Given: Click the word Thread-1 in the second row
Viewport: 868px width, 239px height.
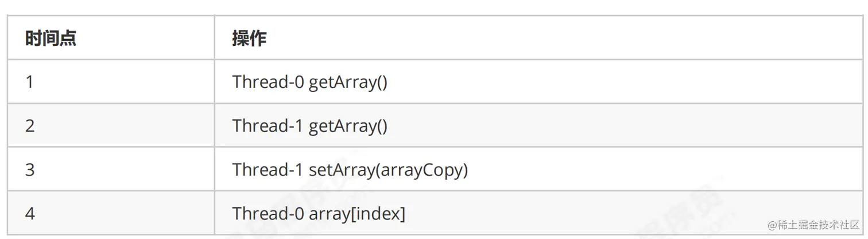Looking at the screenshot, I should 268,125.
